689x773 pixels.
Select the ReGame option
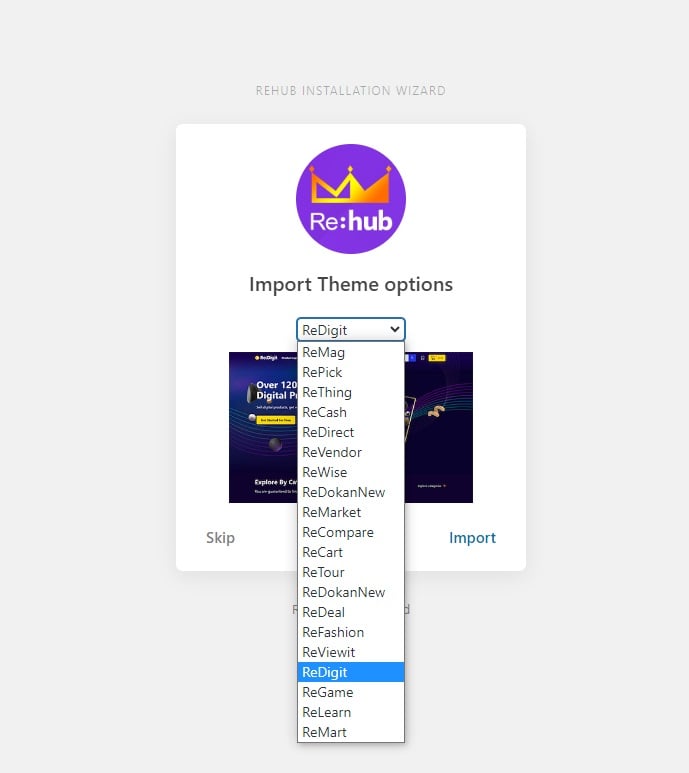click(x=350, y=692)
